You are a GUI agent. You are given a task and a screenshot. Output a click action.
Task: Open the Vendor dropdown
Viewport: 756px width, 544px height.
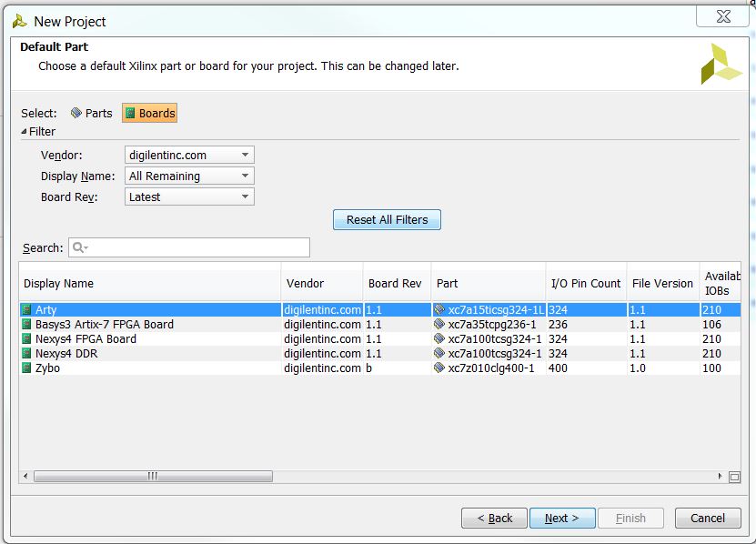[x=189, y=156]
